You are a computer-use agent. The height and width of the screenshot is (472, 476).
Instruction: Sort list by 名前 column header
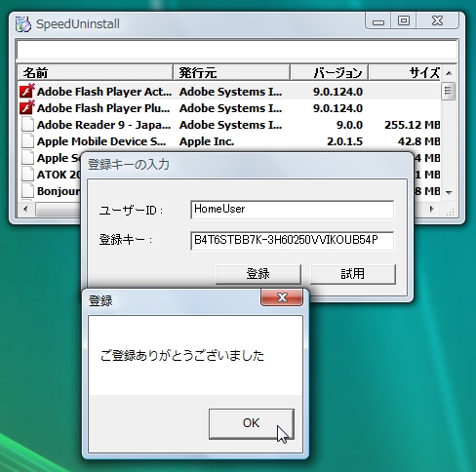pos(95,72)
